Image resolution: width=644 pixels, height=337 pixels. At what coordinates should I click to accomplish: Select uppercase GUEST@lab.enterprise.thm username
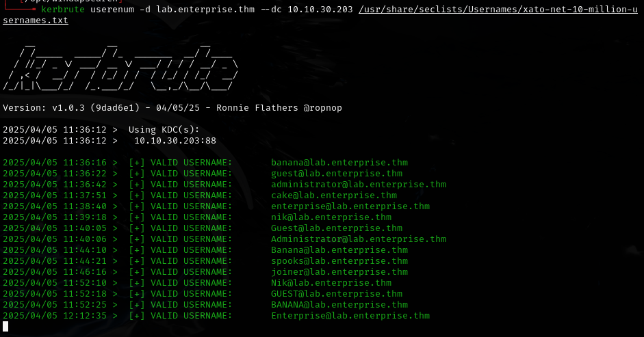[x=337, y=294]
